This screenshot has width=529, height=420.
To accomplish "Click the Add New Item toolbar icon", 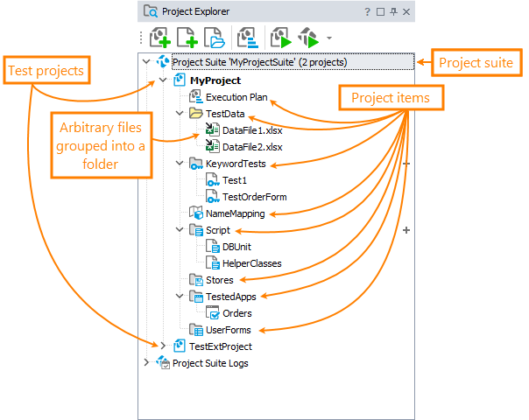I will coord(187,38).
